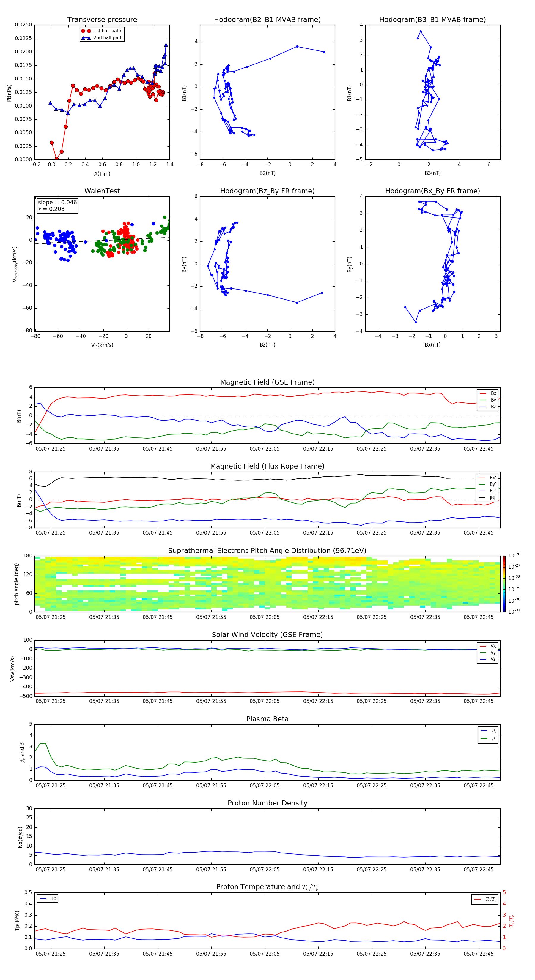
Task: Click '05/07 22:45' tick under Proton Temperature plot
Action: click(479, 954)
